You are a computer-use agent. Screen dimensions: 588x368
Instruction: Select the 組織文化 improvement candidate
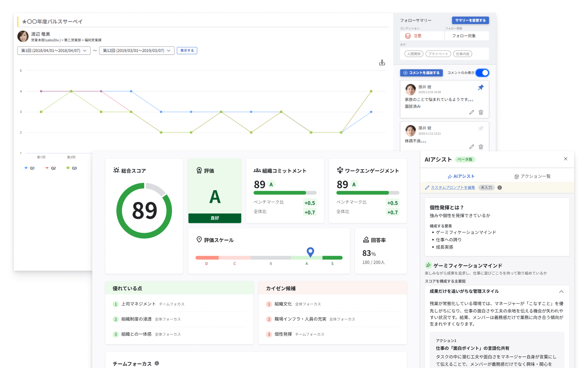coord(332,304)
